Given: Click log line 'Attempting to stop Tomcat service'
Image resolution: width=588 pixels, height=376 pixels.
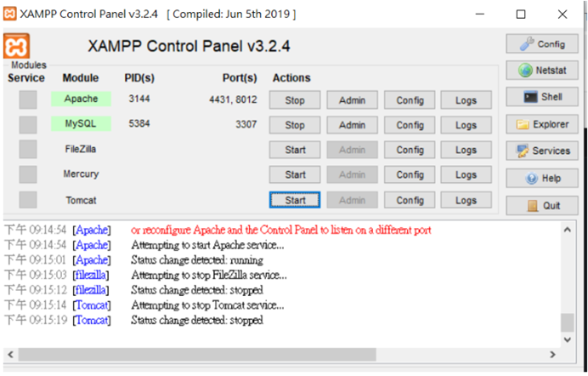Looking at the screenshot, I should click(207, 305).
